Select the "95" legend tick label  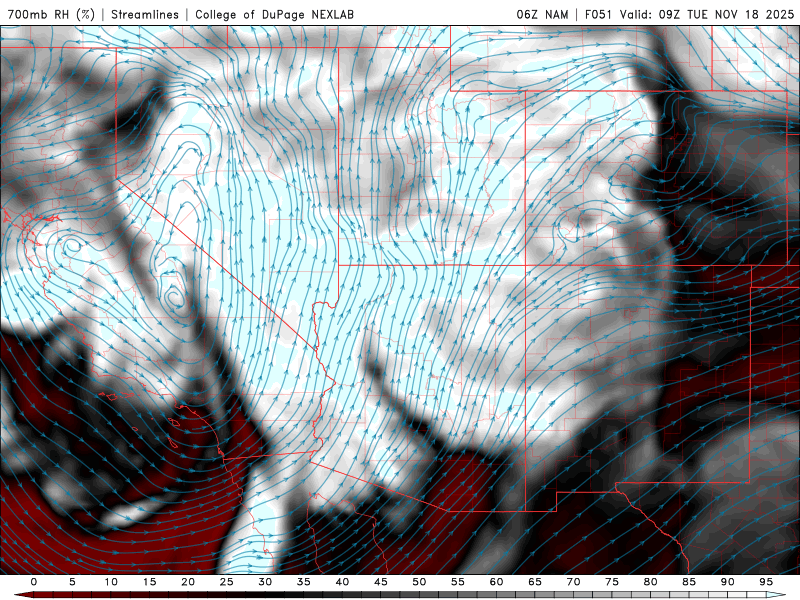(766, 582)
